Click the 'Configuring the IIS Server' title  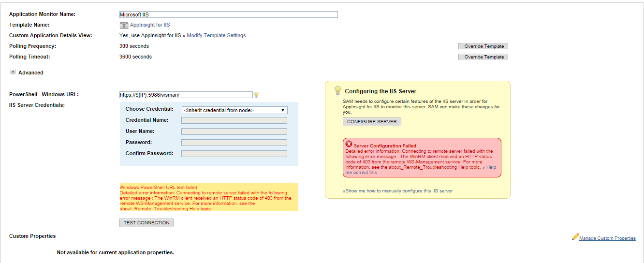click(381, 91)
